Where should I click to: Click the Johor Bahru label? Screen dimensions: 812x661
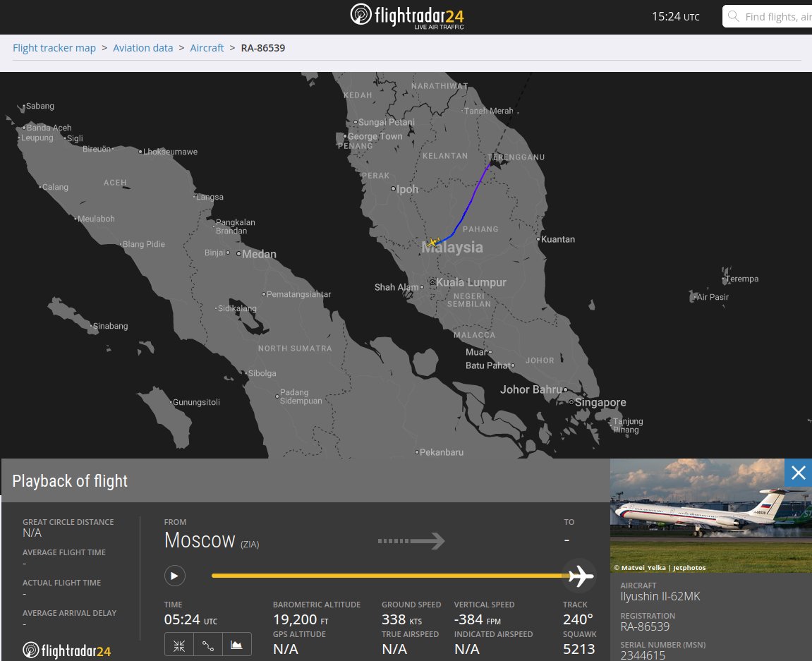click(531, 389)
